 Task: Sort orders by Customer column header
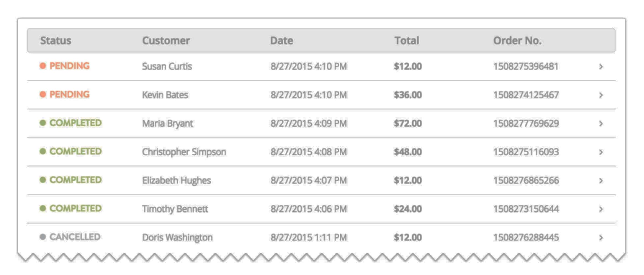(x=166, y=40)
